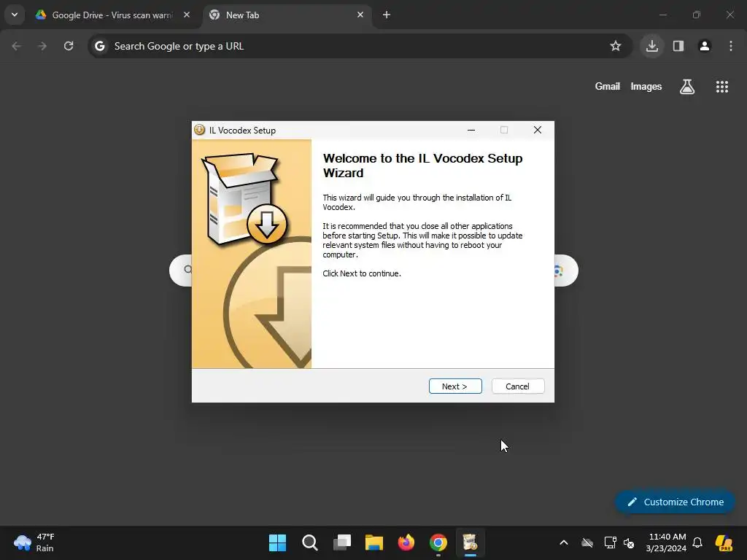Open Task View on the taskbar
747x560 pixels.
click(342, 542)
